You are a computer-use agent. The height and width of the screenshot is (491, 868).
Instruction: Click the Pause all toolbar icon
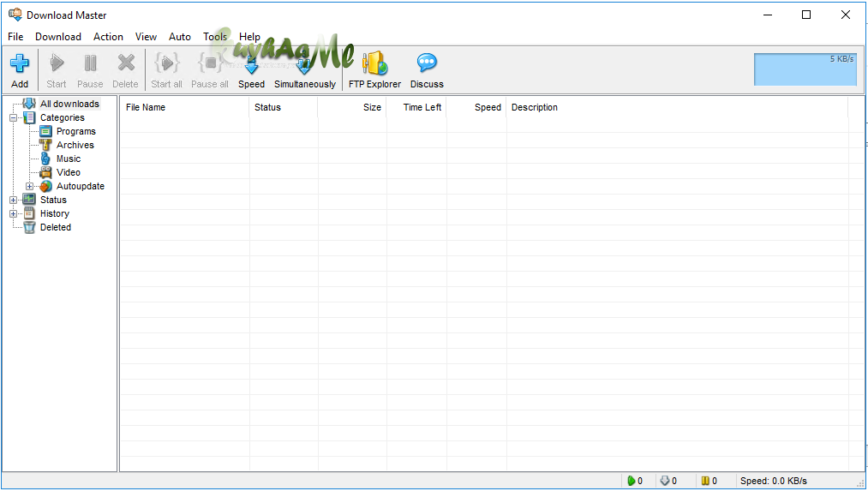pyautogui.click(x=210, y=63)
